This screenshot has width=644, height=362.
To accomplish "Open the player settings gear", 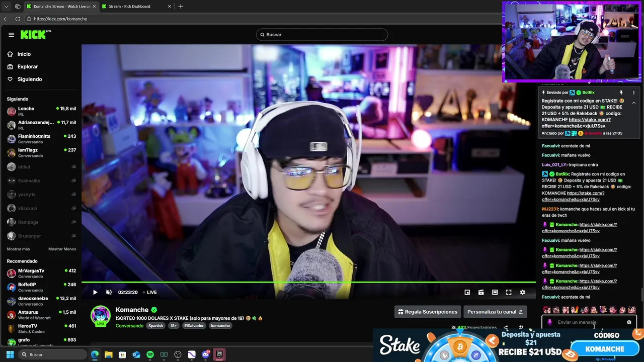I will 522,292.
